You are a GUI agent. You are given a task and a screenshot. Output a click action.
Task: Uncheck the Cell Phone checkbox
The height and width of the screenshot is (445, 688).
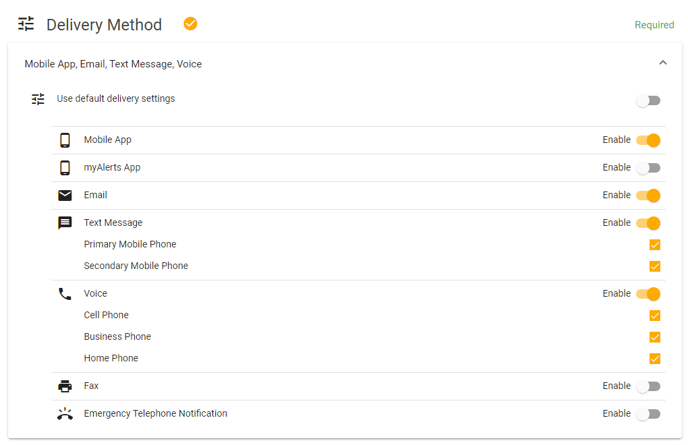click(655, 315)
